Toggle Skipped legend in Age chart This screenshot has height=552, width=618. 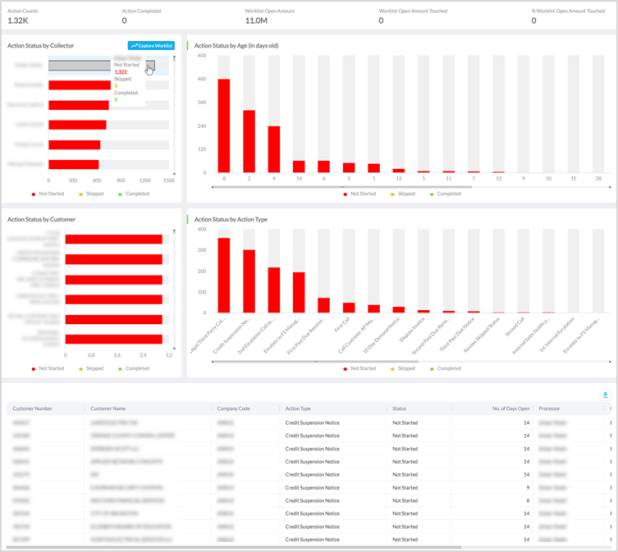coord(403,194)
